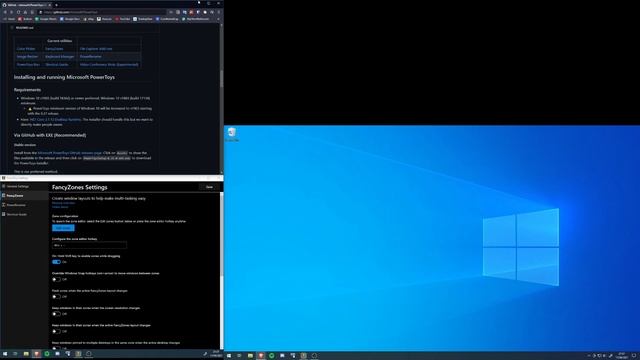The height and width of the screenshot is (360, 640).
Task: Click green Spotify icon on right taskbar
Action: (x=271, y=356)
